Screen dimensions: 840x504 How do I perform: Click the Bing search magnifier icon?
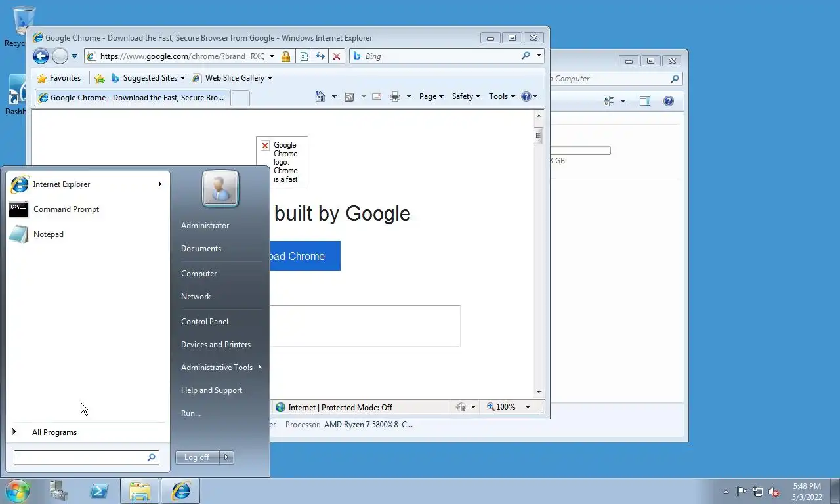526,56
